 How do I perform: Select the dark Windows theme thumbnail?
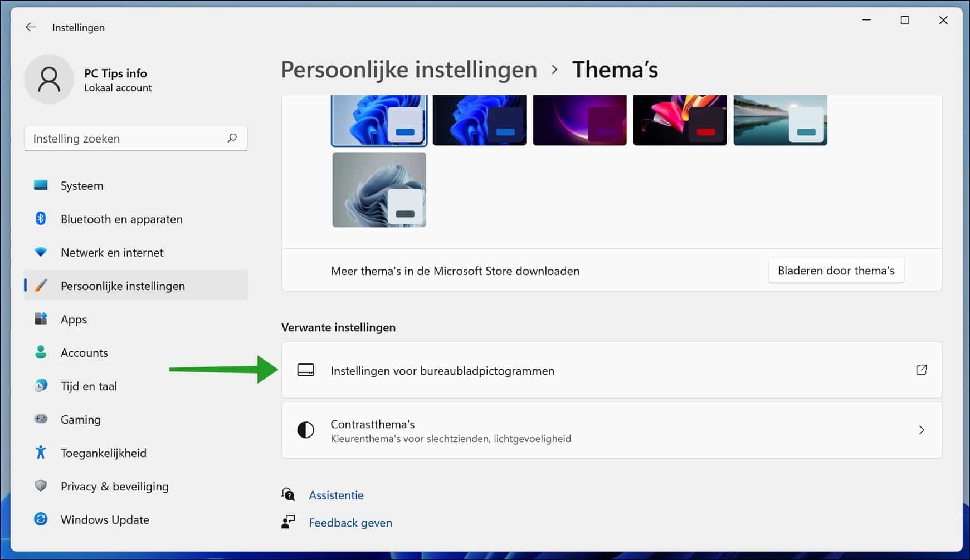click(479, 119)
